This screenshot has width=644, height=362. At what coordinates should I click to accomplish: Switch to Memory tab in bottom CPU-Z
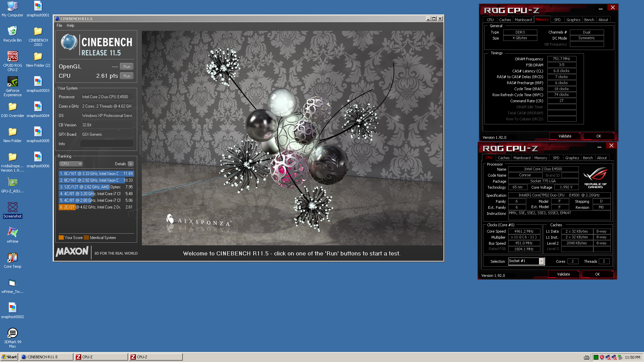(541, 158)
